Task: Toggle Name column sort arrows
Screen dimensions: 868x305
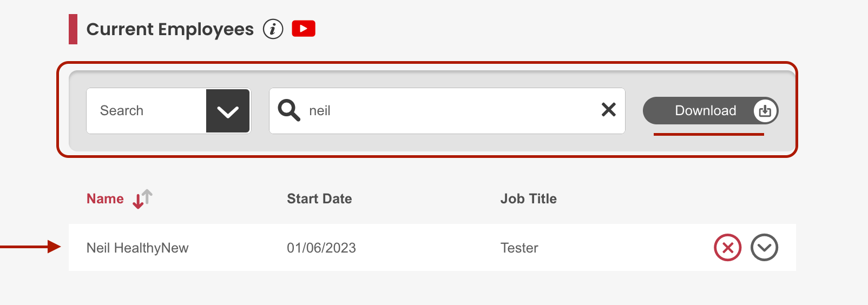Action: click(143, 199)
